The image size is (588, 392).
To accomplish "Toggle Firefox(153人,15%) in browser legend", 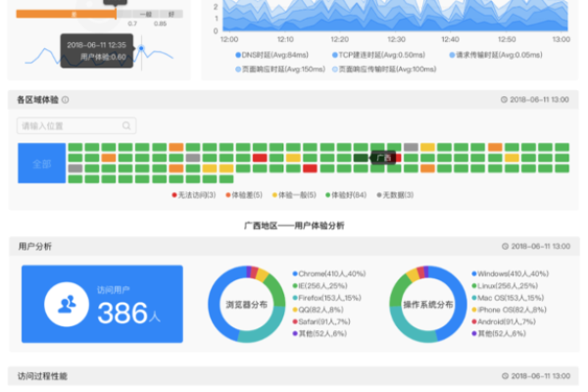I will [x=326, y=298].
